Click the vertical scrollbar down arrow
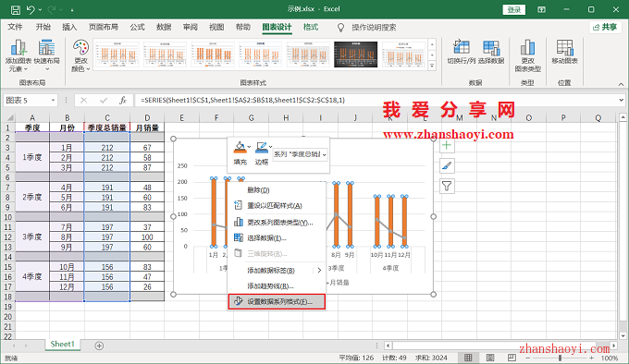This screenshot has height=364, width=629. pyautogui.click(x=623, y=335)
